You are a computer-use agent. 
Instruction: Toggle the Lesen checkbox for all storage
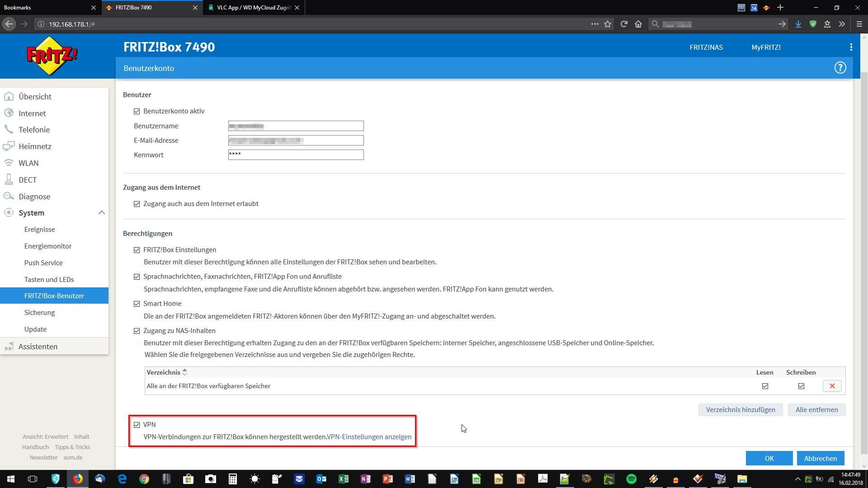765,386
